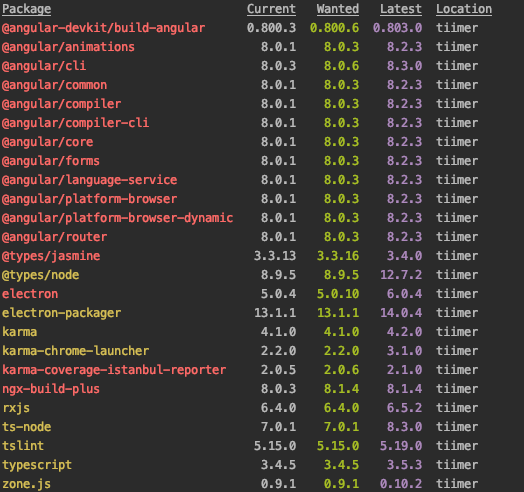Click the @angular-devkit/build-angular package name

(x=103, y=28)
